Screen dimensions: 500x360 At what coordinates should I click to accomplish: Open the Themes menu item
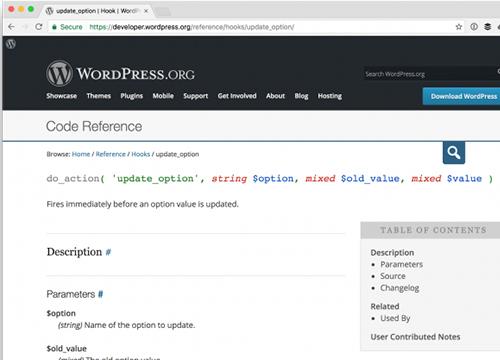pyautogui.click(x=99, y=96)
